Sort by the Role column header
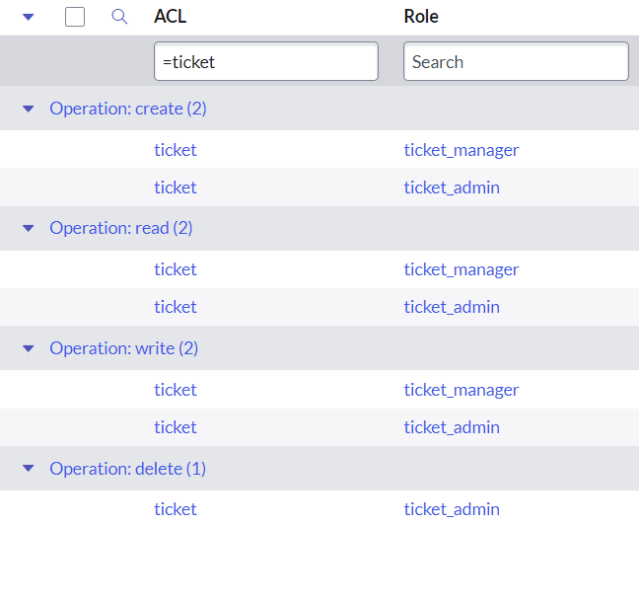The width and height of the screenshot is (639, 601). point(421,17)
